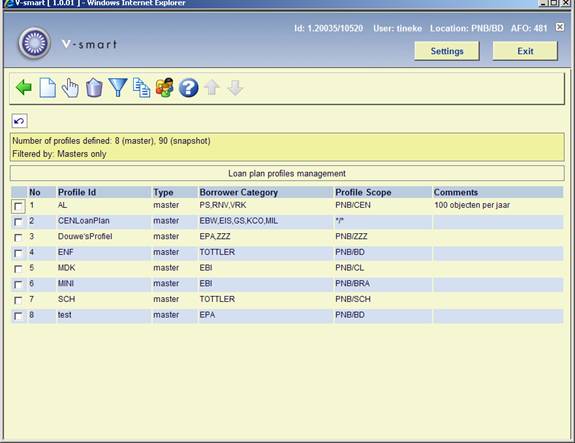Click the small undo arrow icon

(19, 121)
